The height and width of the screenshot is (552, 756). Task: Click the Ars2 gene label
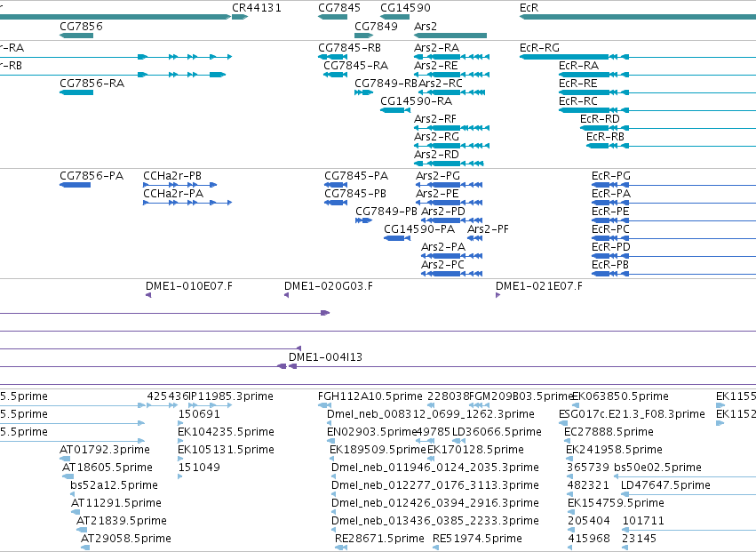(x=426, y=26)
